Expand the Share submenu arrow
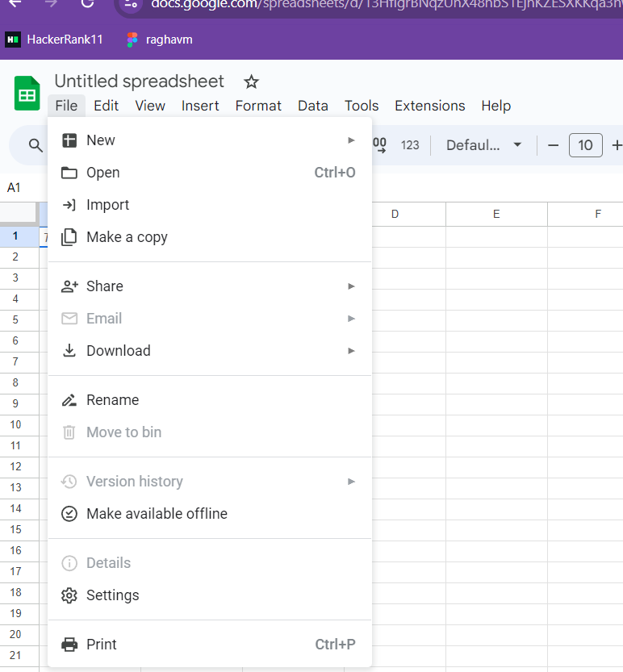The height and width of the screenshot is (672, 623). click(x=351, y=286)
